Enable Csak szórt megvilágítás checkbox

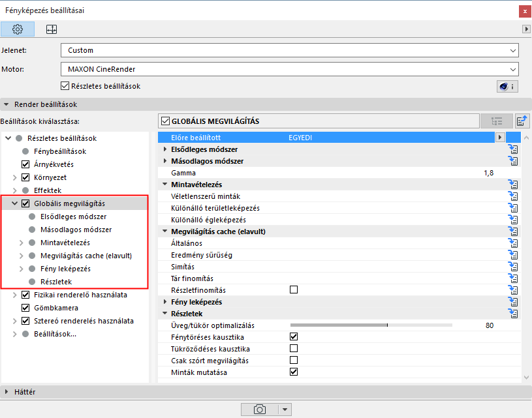tap(294, 360)
